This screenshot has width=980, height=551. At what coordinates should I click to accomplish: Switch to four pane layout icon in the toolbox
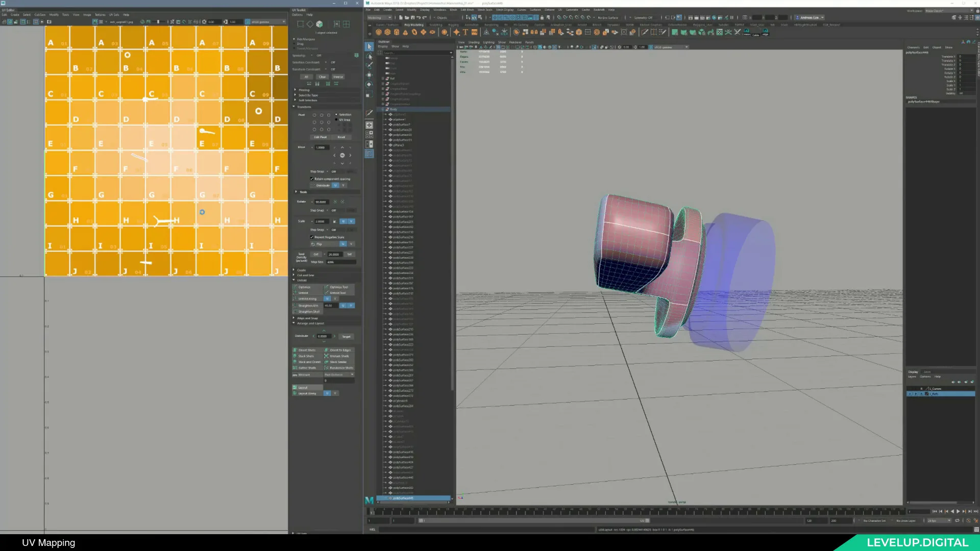pos(370,135)
